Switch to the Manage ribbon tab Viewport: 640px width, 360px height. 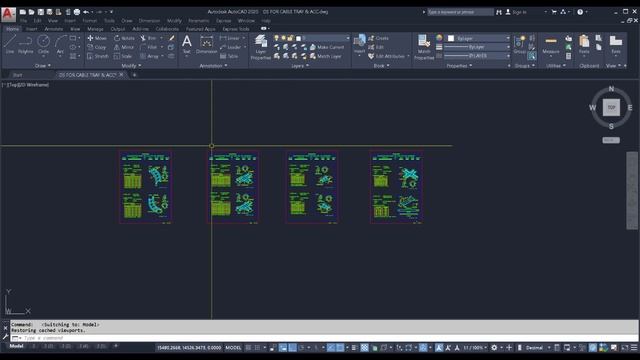[95, 29]
